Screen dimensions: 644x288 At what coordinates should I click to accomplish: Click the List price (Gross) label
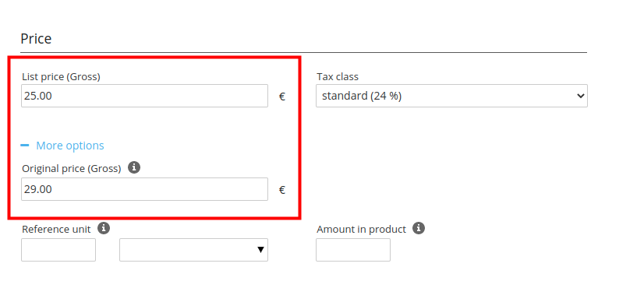[x=61, y=77]
